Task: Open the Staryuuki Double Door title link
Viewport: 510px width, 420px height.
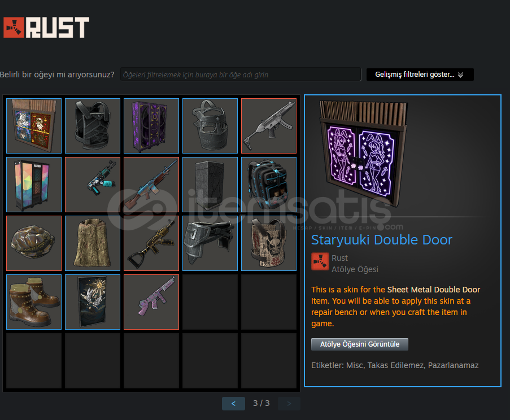Action: click(382, 240)
